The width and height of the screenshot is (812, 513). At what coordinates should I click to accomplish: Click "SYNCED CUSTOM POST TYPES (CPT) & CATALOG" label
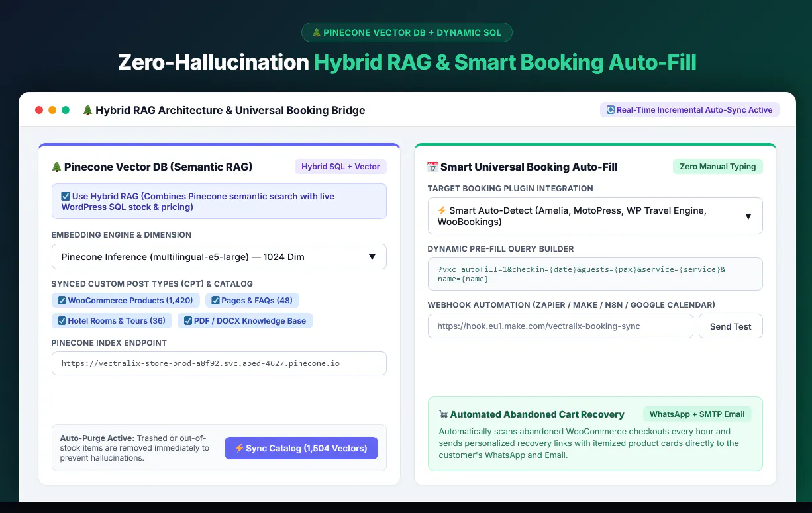pyautogui.click(x=152, y=284)
